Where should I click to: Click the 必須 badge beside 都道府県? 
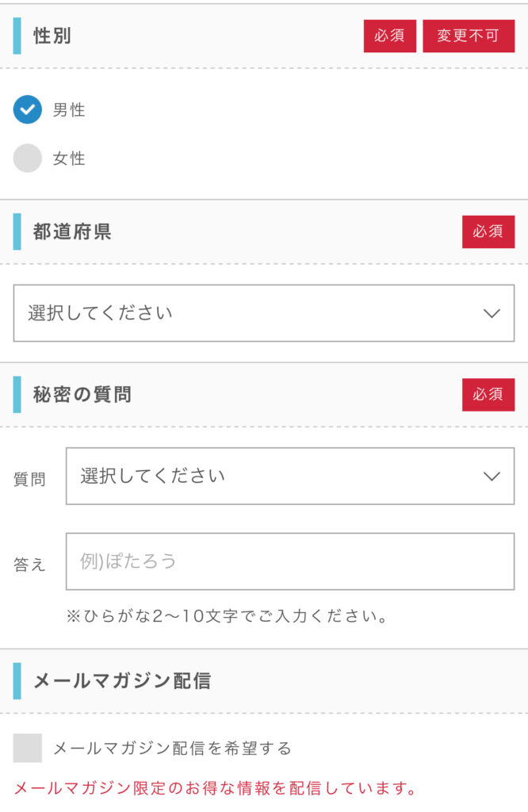tap(488, 232)
